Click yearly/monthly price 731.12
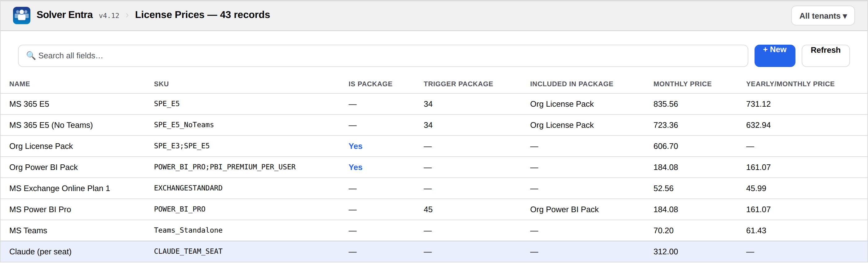 click(x=758, y=104)
